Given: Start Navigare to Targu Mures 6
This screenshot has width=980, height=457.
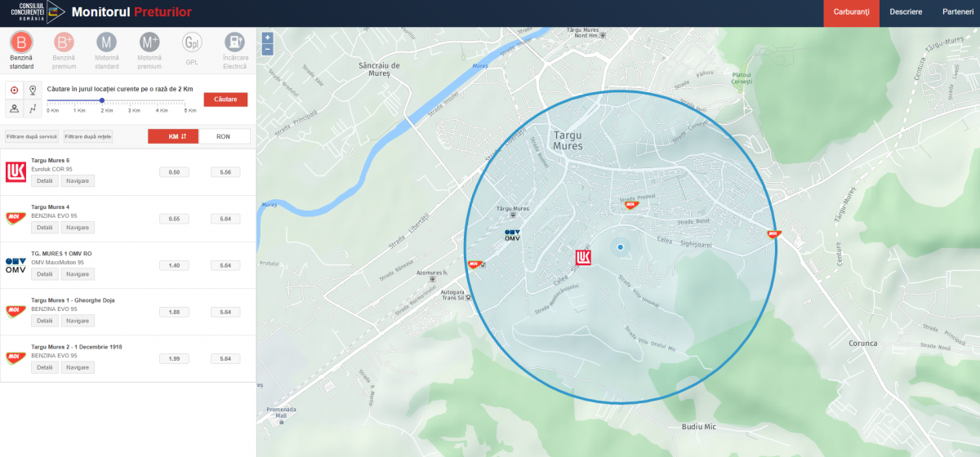Looking at the screenshot, I should [78, 181].
